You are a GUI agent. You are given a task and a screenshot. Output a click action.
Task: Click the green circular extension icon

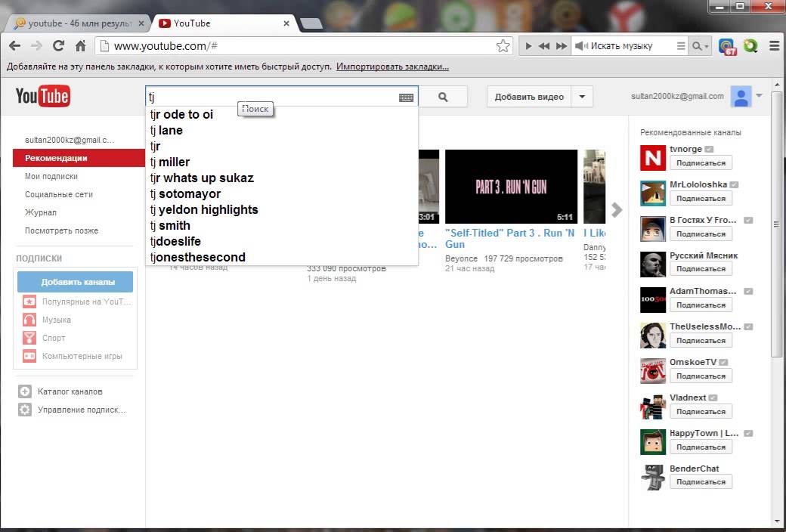750,46
